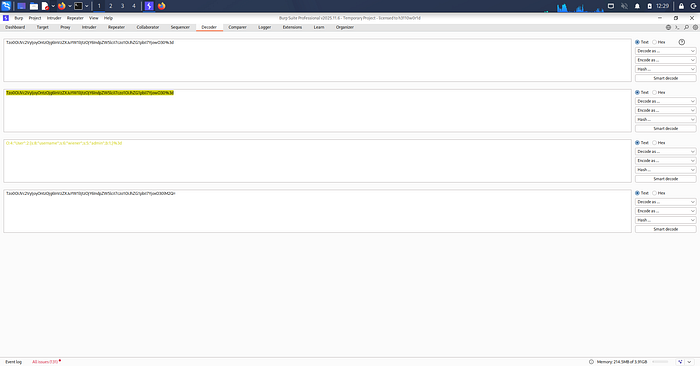Image resolution: width=700 pixels, height=366 pixels.
Task: Expand the status bar chevron beside the AI icon
Action: click(x=690, y=362)
